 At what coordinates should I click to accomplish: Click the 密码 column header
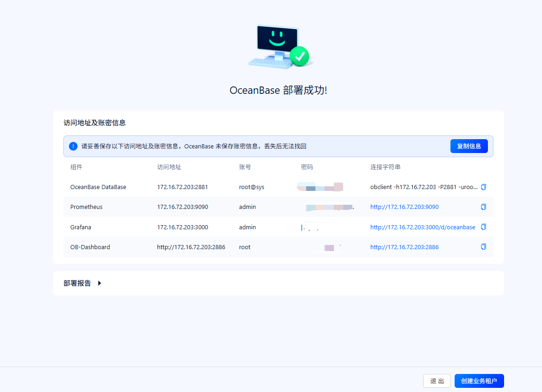(307, 167)
